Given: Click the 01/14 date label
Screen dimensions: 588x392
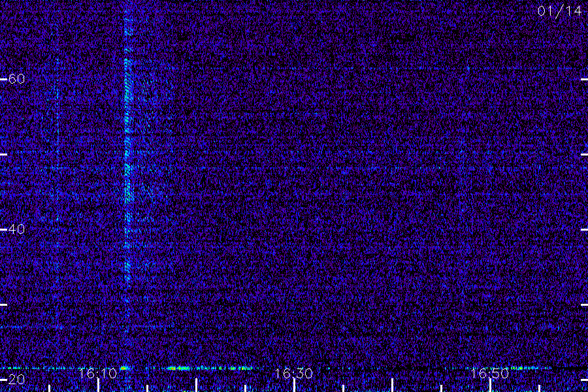Looking at the screenshot, I should click(559, 11).
